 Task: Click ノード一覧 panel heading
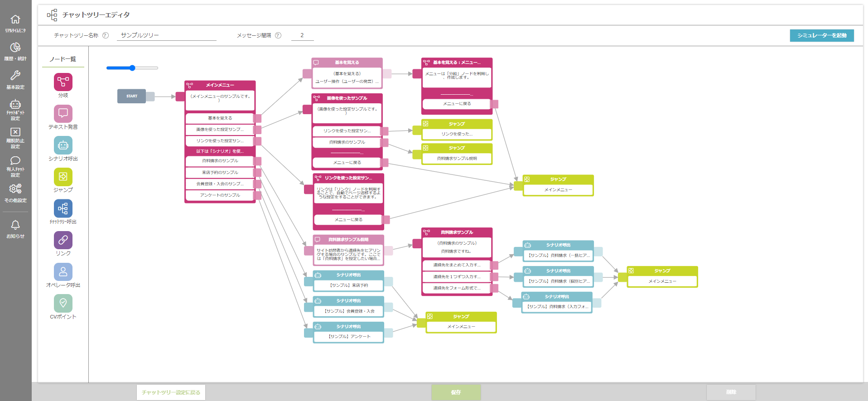pos(63,59)
